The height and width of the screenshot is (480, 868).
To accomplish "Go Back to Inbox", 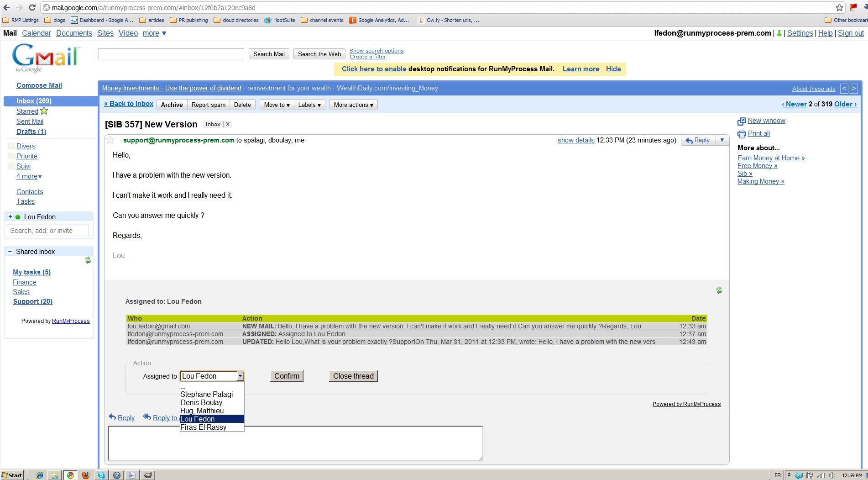I will tap(129, 104).
